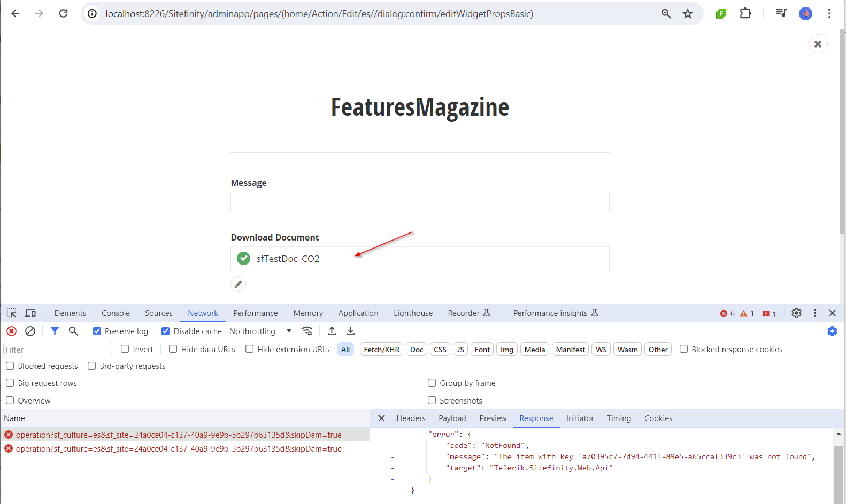This screenshot has height=504, width=846.
Task: Select the sfTestDoc_CO2 document entry
Action: pos(420,259)
